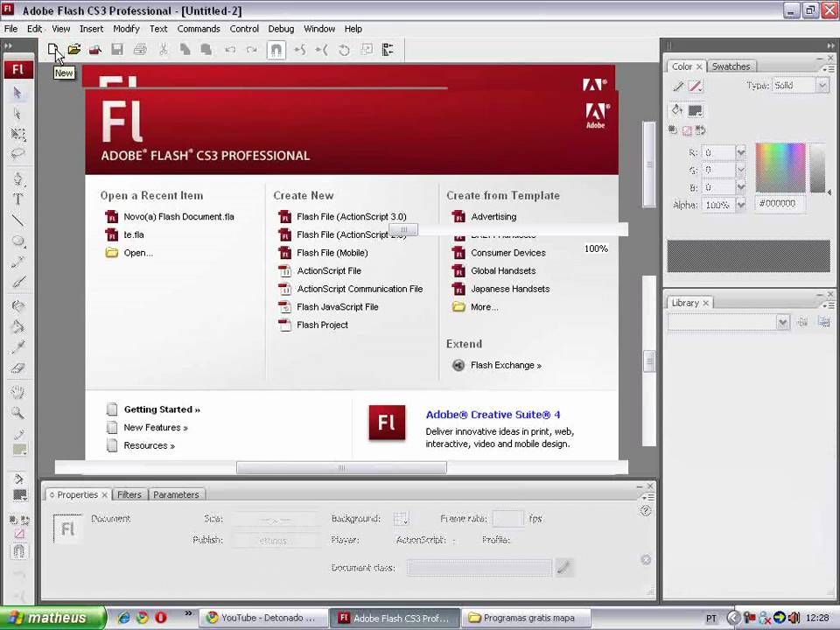
Task: Click the New document toolbar icon
Action: coord(53,50)
